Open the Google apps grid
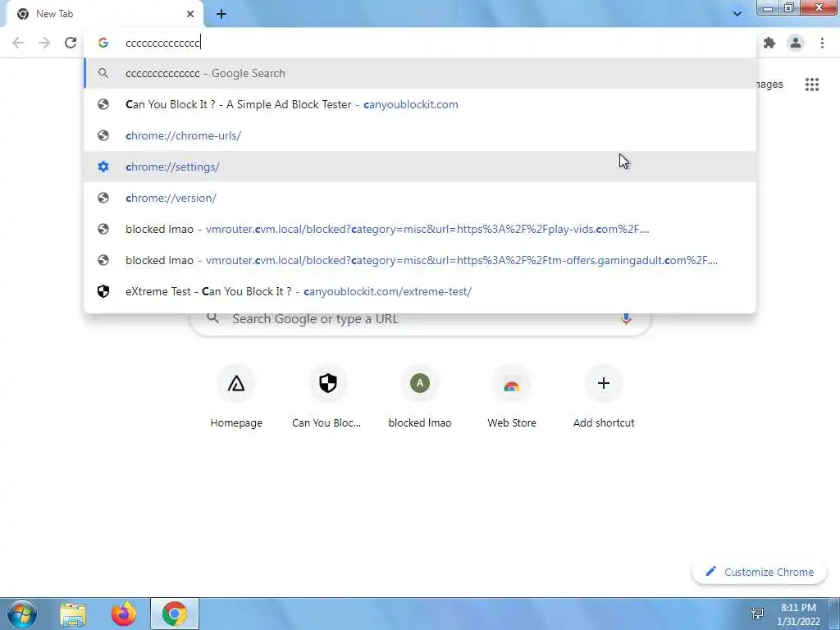 [811, 84]
